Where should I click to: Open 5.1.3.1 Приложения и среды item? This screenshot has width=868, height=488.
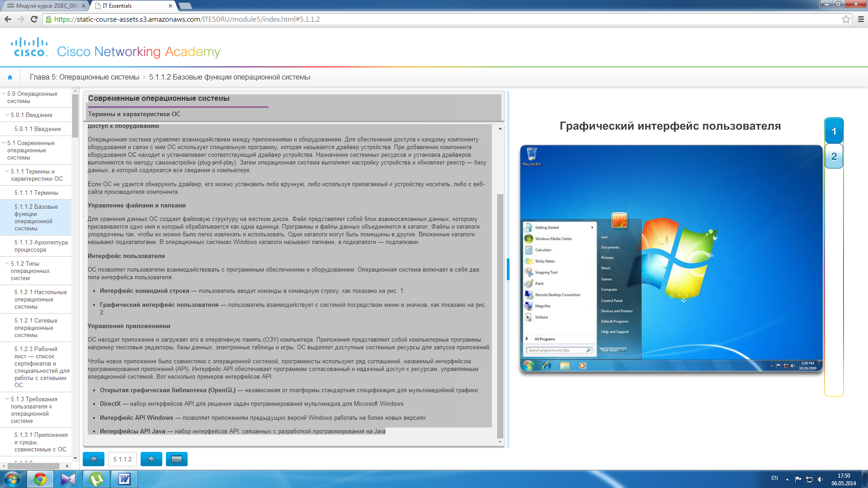click(41, 442)
